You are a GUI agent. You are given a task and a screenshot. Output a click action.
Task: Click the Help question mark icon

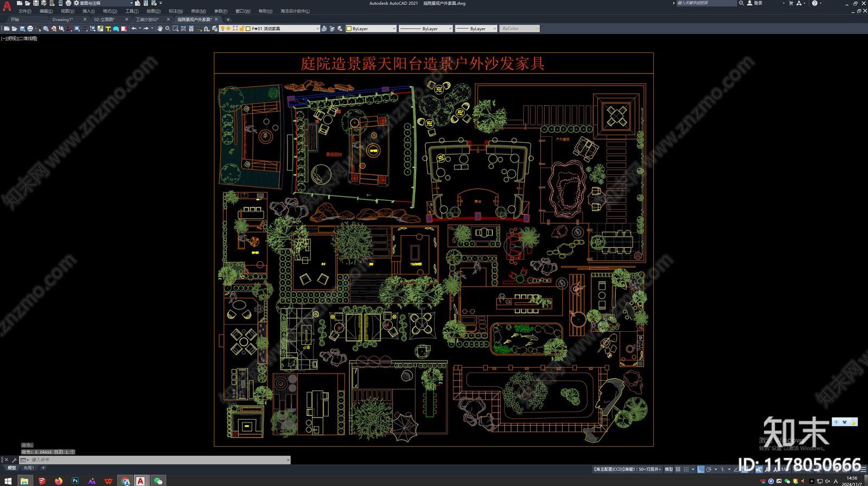[814, 3]
